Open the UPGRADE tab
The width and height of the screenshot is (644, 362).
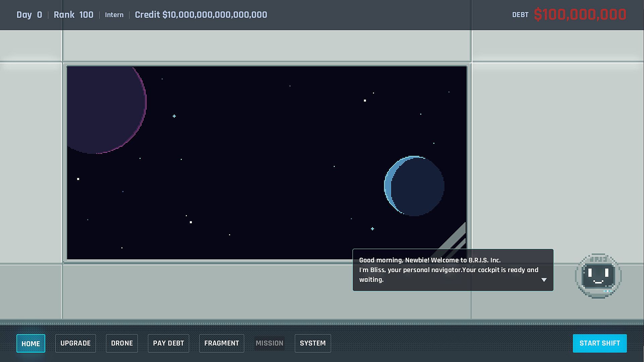(75, 343)
